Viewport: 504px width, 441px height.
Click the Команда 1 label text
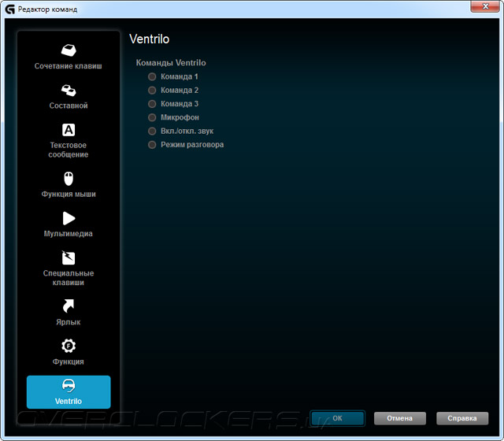coord(180,76)
